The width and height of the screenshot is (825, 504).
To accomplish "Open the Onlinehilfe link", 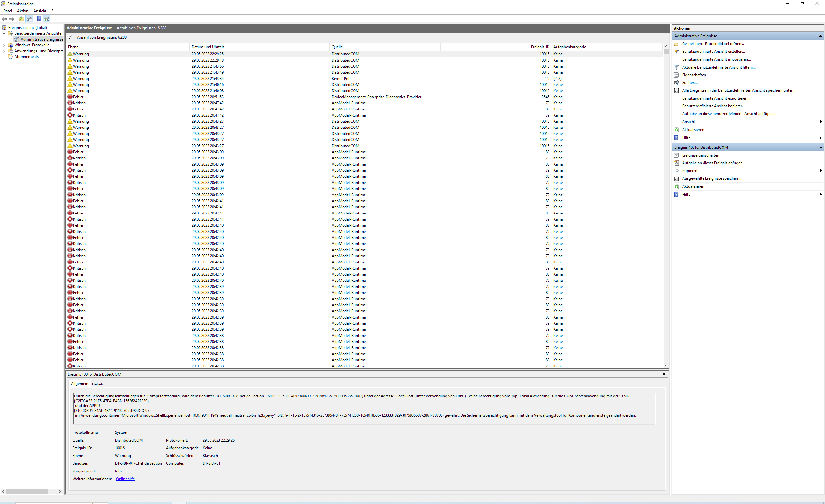I will tap(125, 479).
